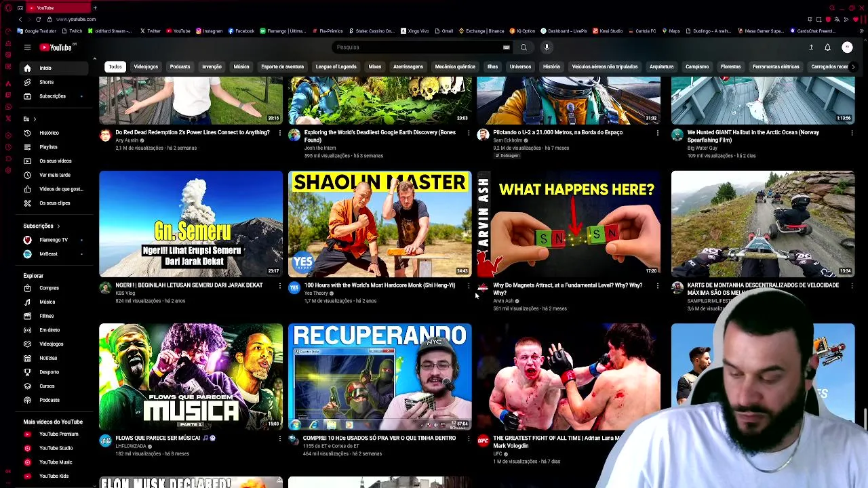Select the Arquitetura filter chip
Image resolution: width=868 pixels, height=488 pixels.
(x=661, y=67)
